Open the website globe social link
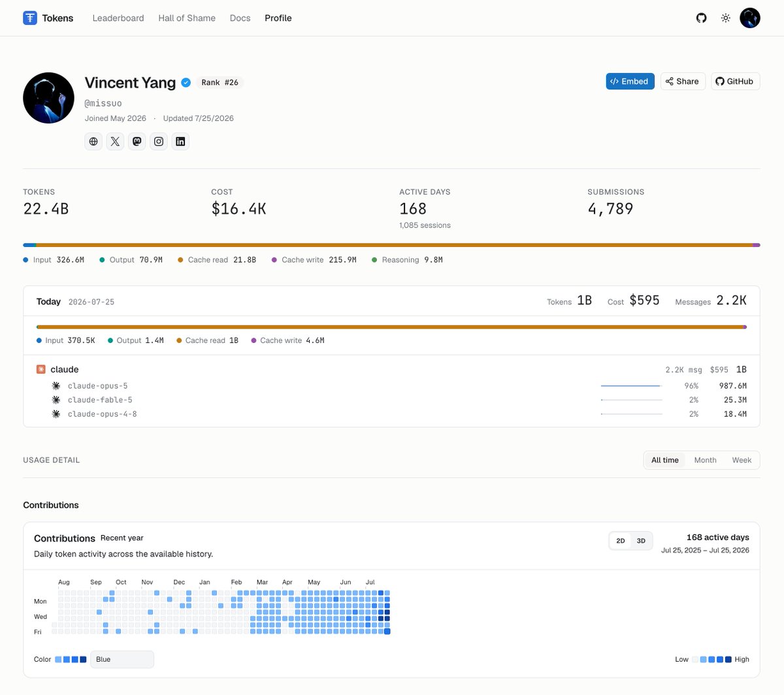784x695 pixels. tap(93, 141)
